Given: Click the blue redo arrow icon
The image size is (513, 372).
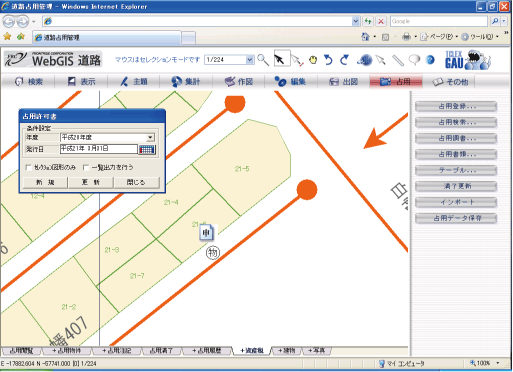Looking at the screenshot, I should pyautogui.click(x=344, y=60).
